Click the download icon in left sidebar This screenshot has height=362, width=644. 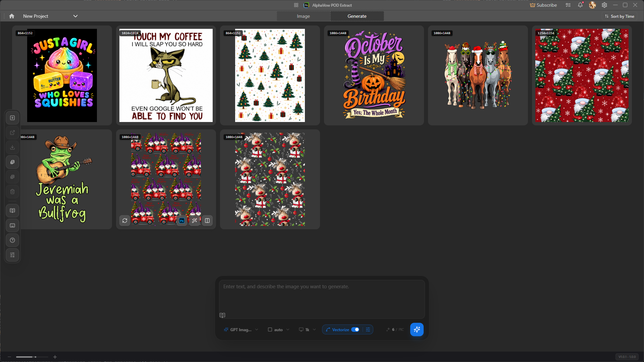click(x=12, y=147)
